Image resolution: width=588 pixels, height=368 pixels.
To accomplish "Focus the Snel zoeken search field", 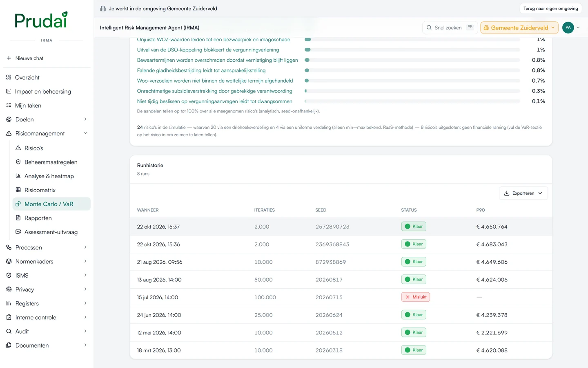I will (450, 28).
